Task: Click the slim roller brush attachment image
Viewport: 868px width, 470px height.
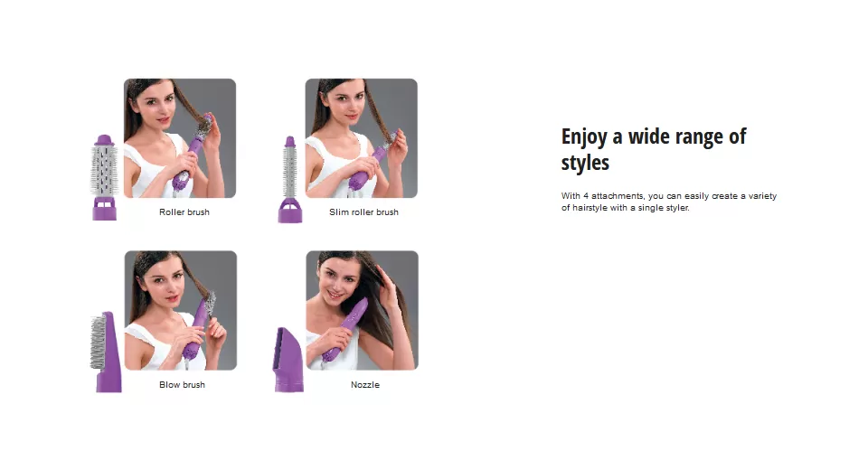Action: (x=289, y=179)
